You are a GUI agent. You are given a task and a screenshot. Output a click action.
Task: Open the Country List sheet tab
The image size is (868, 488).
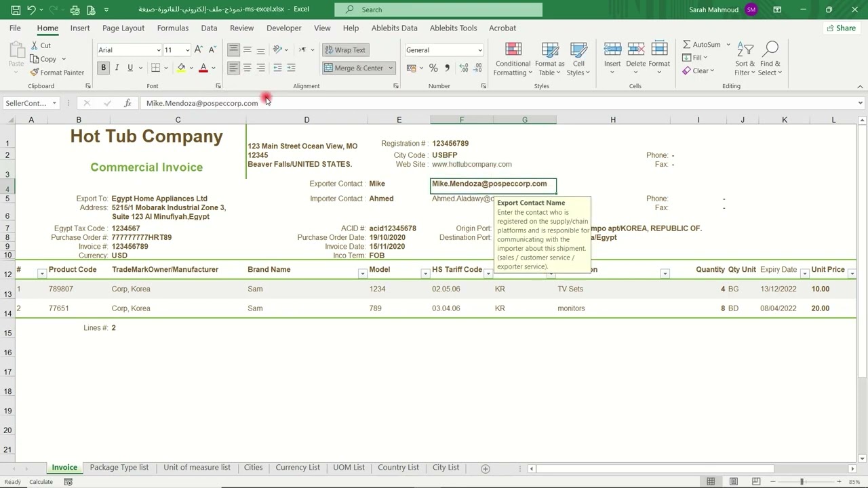click(x=398, y=468)
